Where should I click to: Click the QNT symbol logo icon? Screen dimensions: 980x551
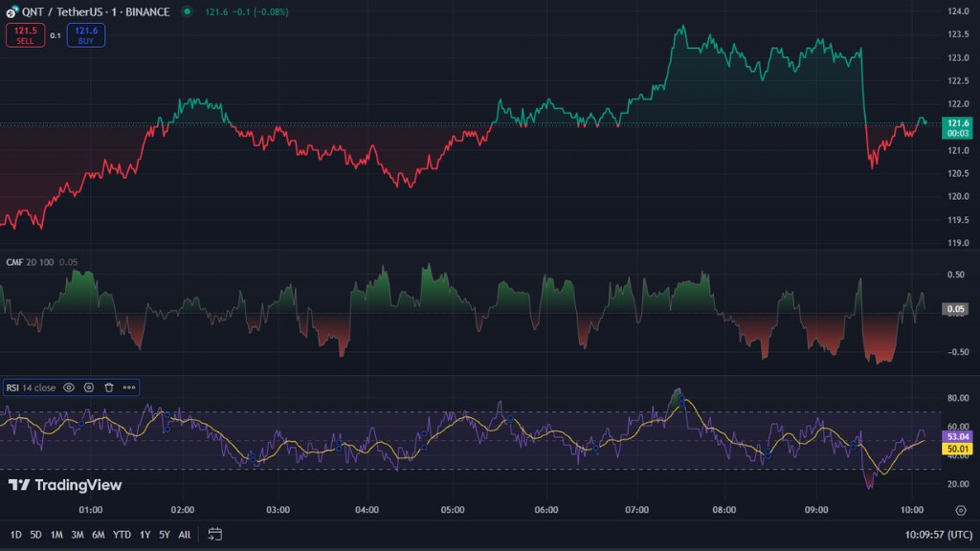coord(11,11)
